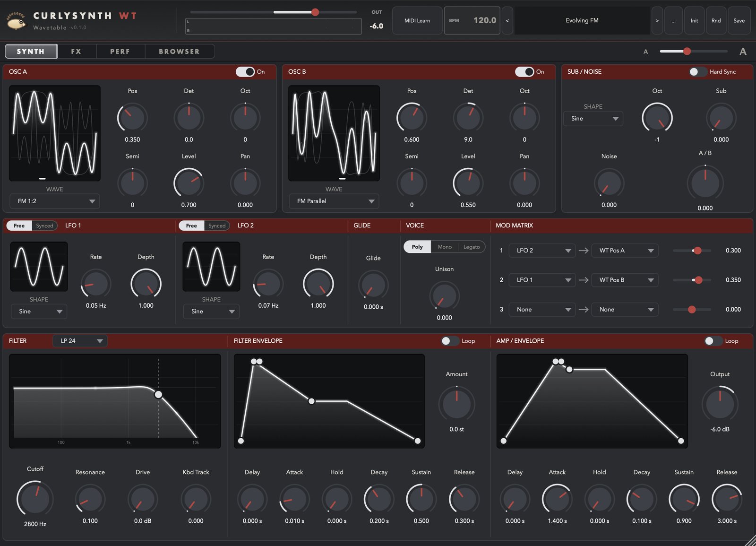Click the MIDI Learn button

(x=417, y=20)
